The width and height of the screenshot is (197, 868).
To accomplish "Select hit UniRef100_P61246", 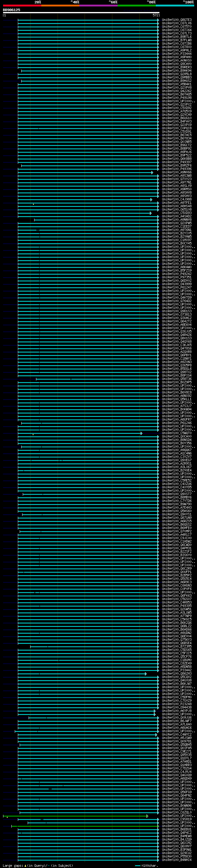I will coord(177,423).
